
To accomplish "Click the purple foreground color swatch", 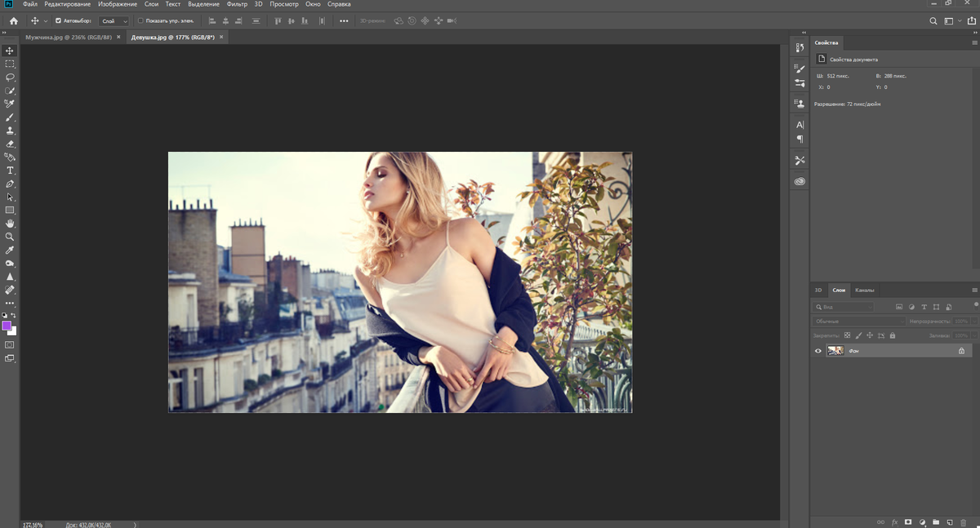I will click(7, 325).
